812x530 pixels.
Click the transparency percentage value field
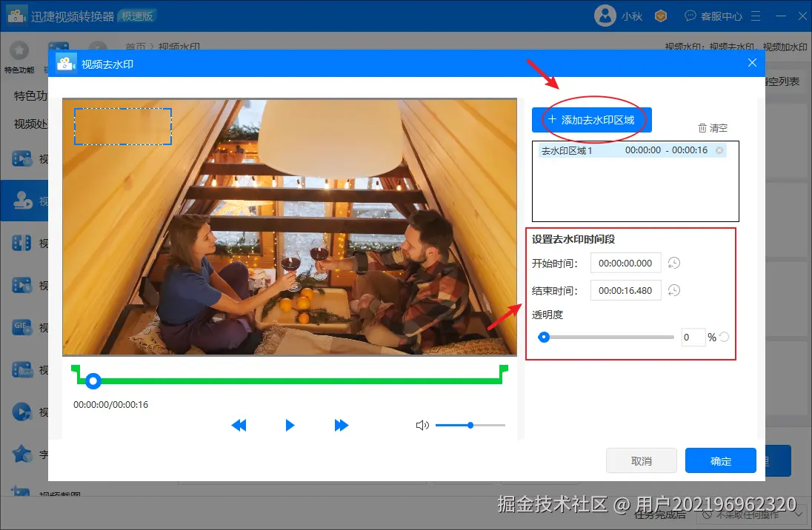(693, 338)
